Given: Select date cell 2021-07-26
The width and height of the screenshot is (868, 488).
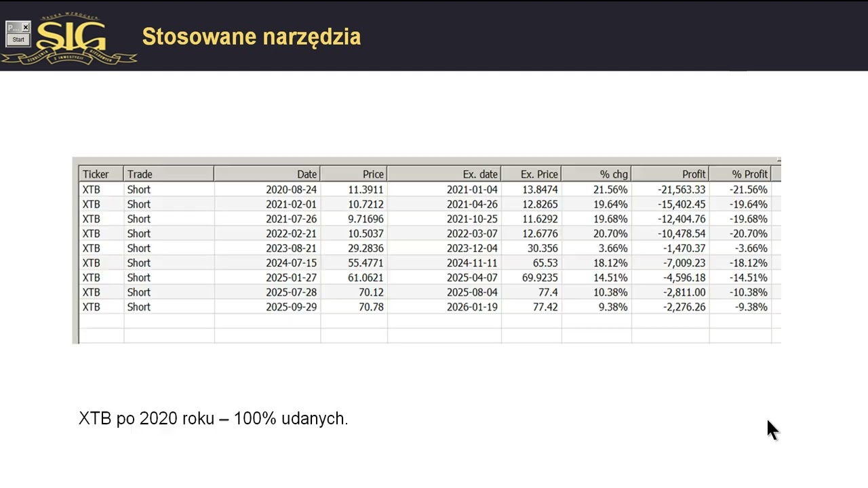Looking at the screenshot, I should (291, 219).
